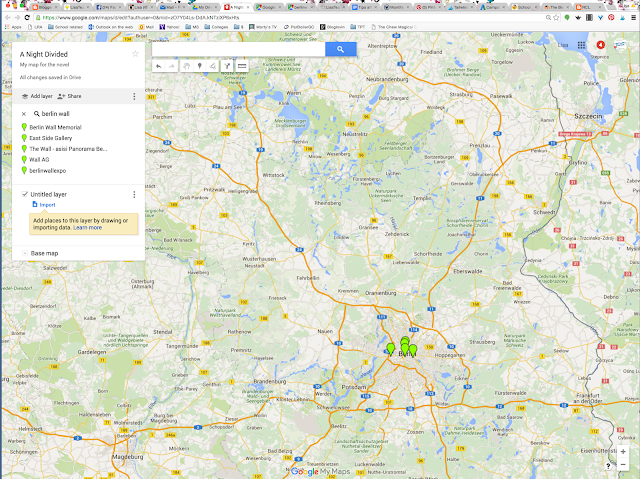Select the Draw a line tool
This screenshot has width=640, height=479.
(x=213, y=66)
